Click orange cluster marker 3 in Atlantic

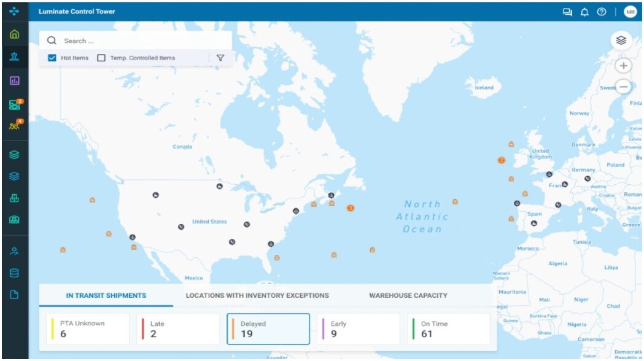pos(351,208)
